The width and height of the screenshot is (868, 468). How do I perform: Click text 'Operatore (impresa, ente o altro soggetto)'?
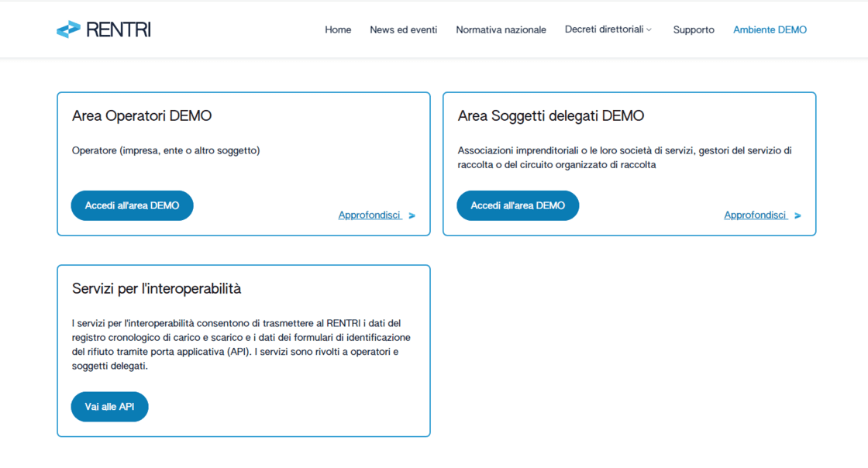pos(166,150)
